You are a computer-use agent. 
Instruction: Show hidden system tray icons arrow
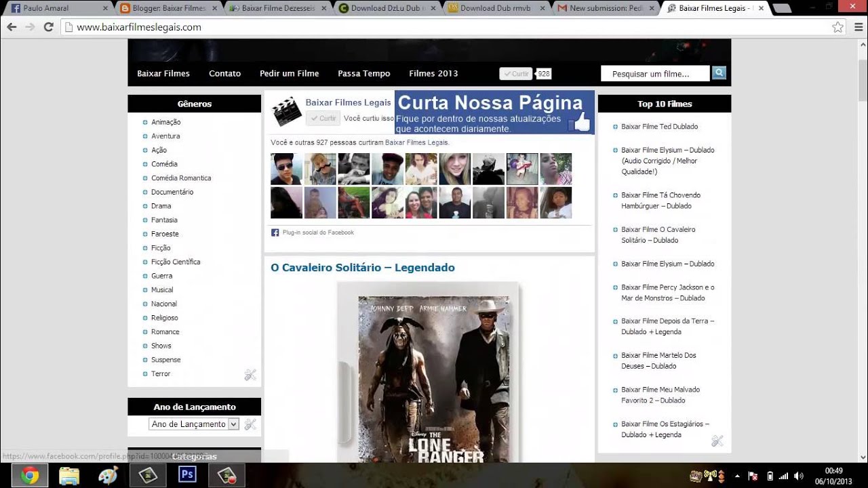tap(737, 476)
